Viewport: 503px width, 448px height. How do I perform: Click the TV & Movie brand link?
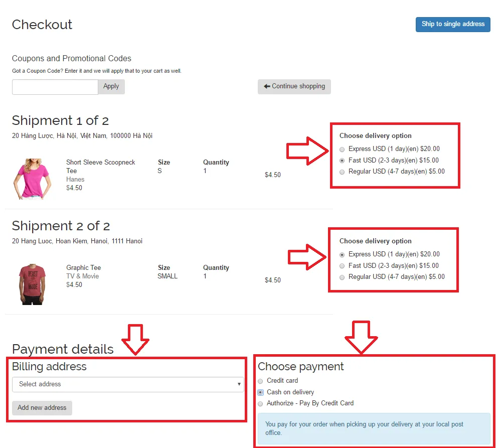tap(82, 276)
